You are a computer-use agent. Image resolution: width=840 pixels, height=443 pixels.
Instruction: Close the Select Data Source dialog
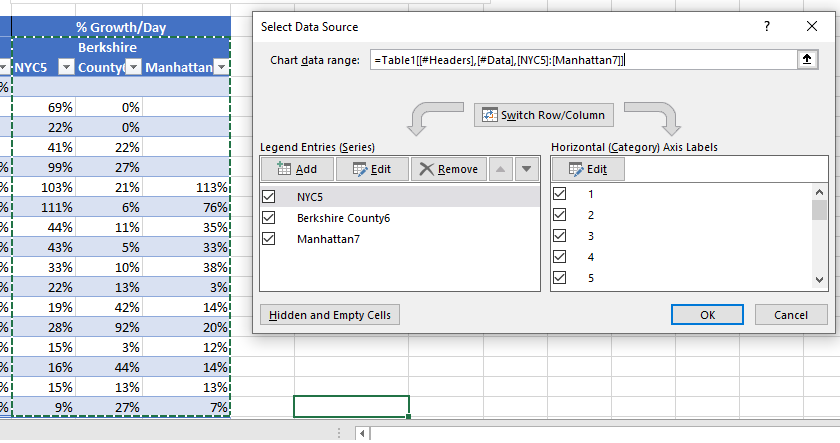click(x=812, y=26)
